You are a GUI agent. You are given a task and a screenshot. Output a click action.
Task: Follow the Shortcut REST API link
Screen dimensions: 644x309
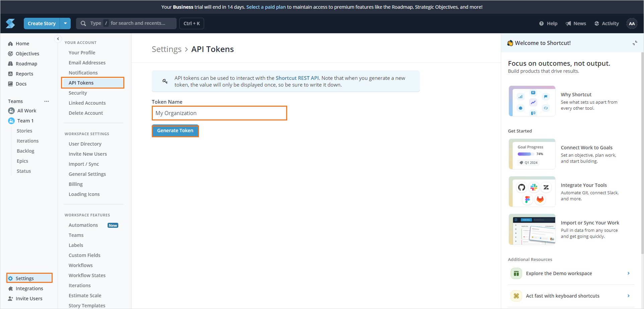[297, 78]
